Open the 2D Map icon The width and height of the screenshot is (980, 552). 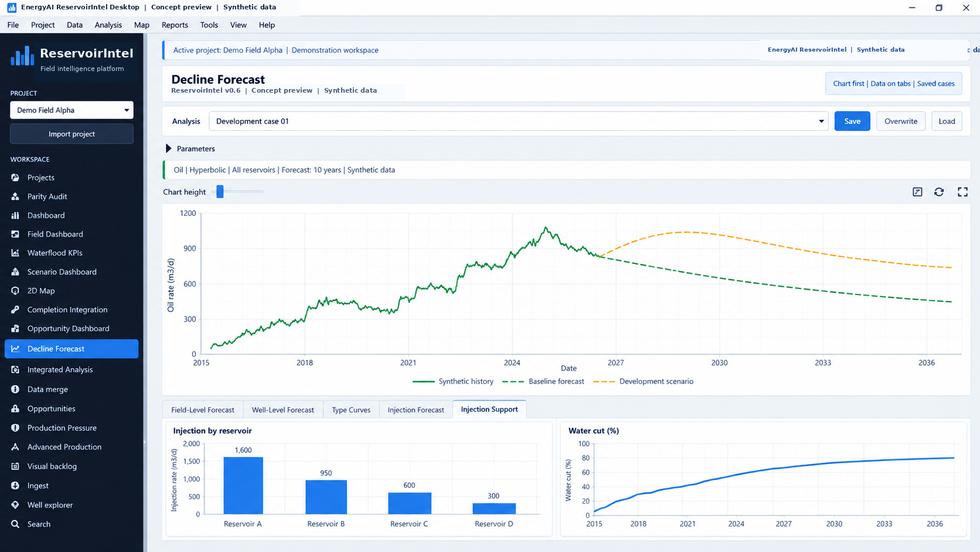click(15, 291)
